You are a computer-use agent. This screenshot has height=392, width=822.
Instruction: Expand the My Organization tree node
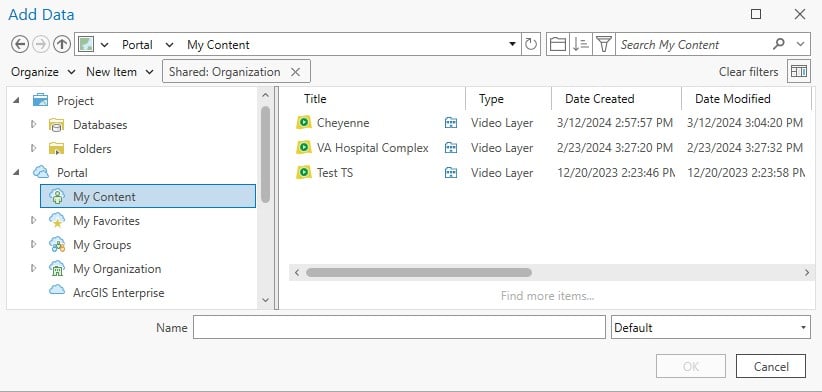click(x=34, y=268)
